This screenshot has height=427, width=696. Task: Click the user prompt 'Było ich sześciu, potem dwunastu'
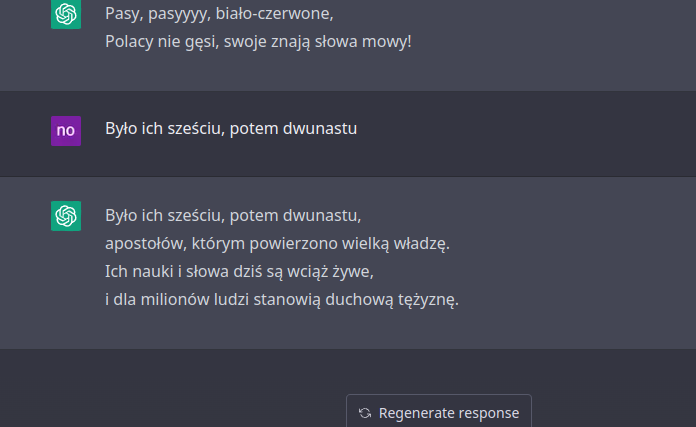pos(231,129)
